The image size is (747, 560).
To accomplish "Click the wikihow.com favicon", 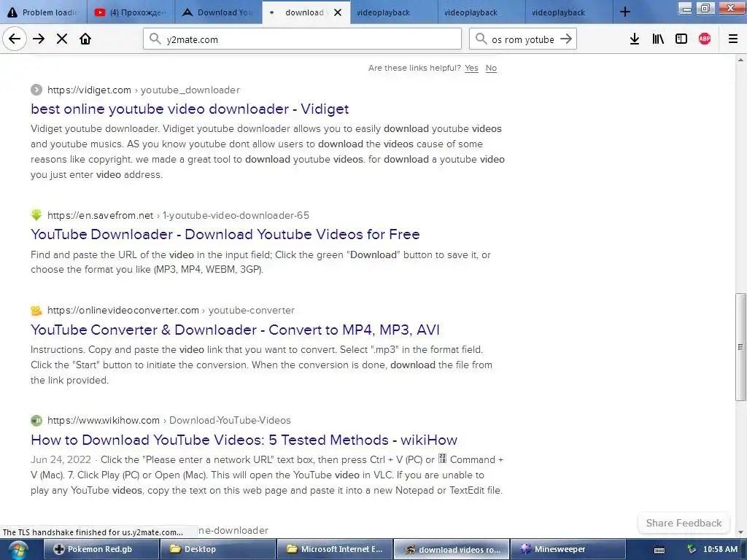I will point(36,420).
